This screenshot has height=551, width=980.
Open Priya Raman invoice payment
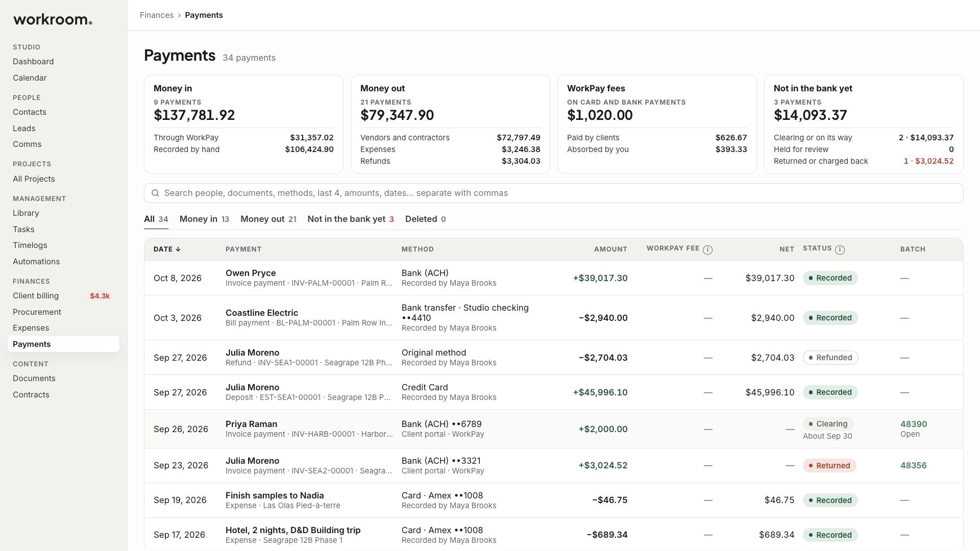point(553,429)
